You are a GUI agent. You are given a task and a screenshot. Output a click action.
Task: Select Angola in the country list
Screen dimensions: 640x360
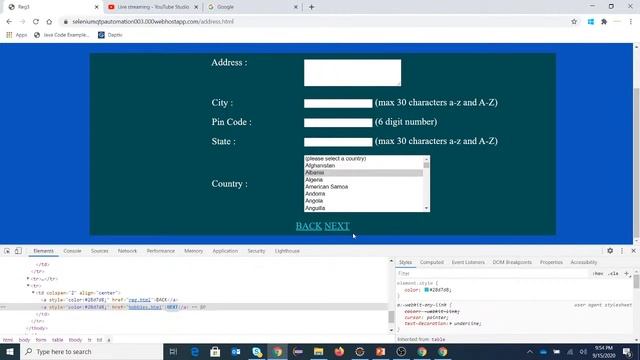coord(364,201)
